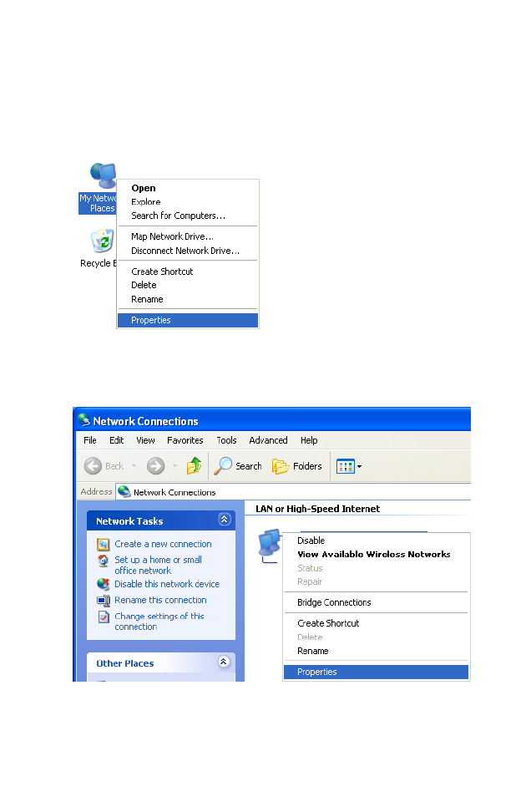Click the Network Connections title bar icon
Screen dimensions: 526x812
pos(84,420)
